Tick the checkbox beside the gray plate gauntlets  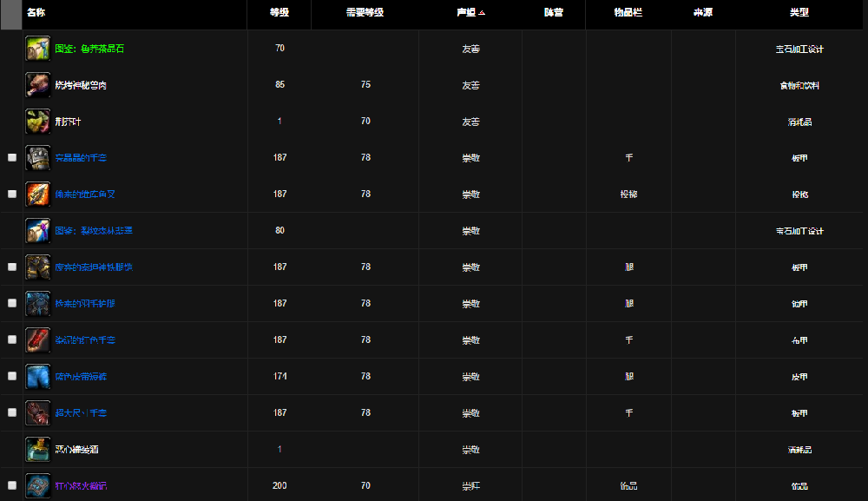12,158
